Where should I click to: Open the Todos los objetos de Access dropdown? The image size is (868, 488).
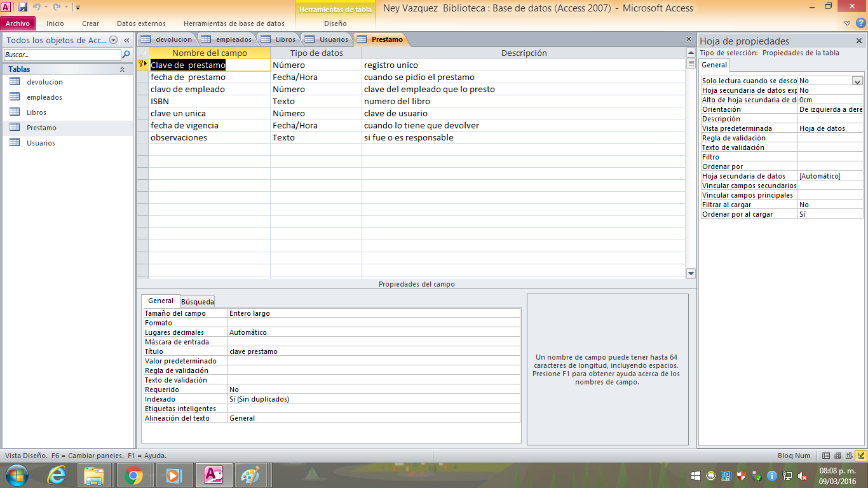click(113, 40)
